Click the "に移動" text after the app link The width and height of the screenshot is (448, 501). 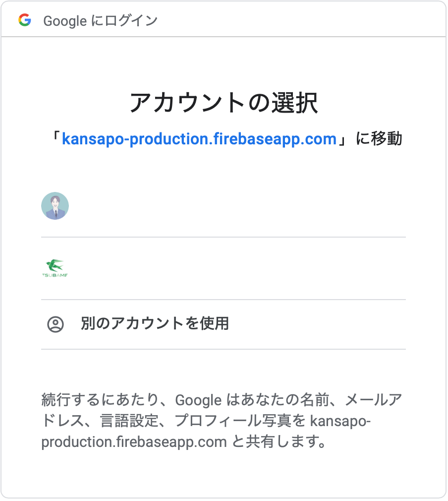click(x=379, y=139)
